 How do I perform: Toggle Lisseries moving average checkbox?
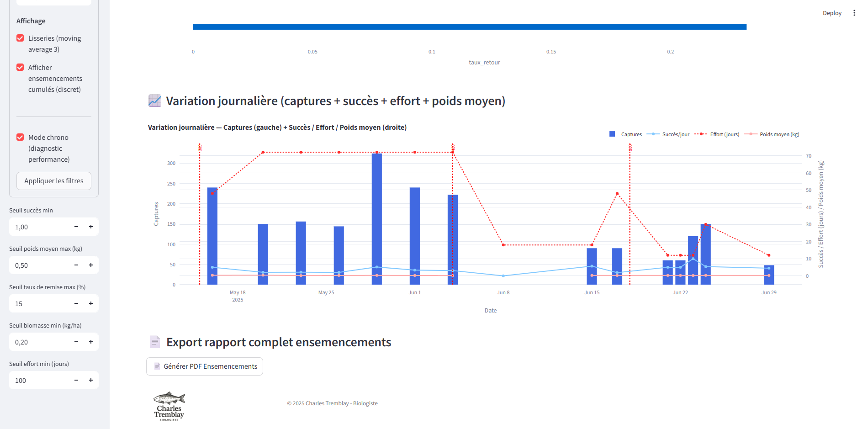pos(20,38)
